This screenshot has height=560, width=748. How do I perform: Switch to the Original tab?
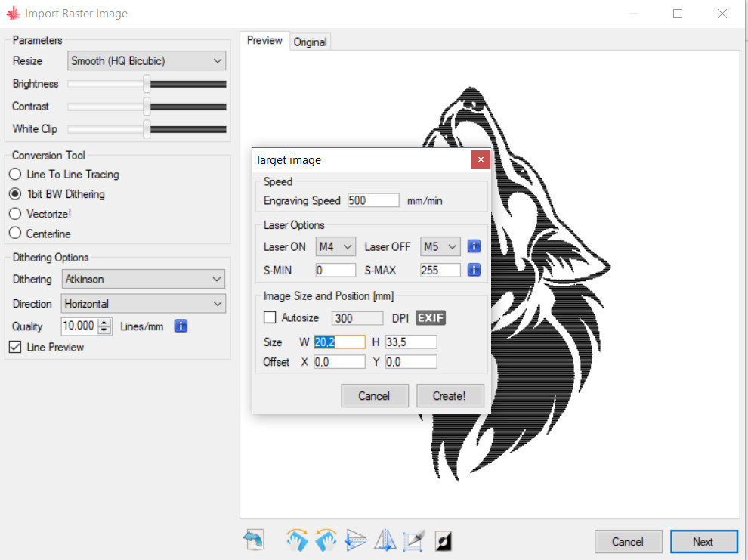click(310, 42)
